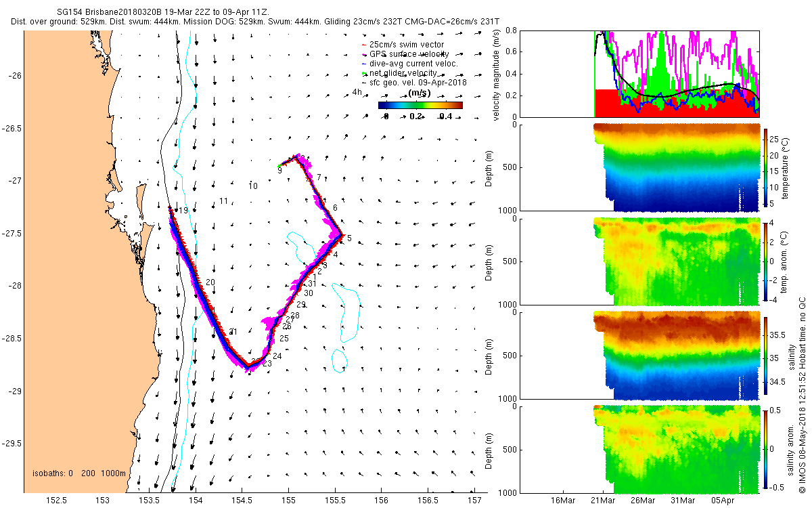Click the -26 latitude tick label
The image size is (812, 508).
tap(14, 75)
